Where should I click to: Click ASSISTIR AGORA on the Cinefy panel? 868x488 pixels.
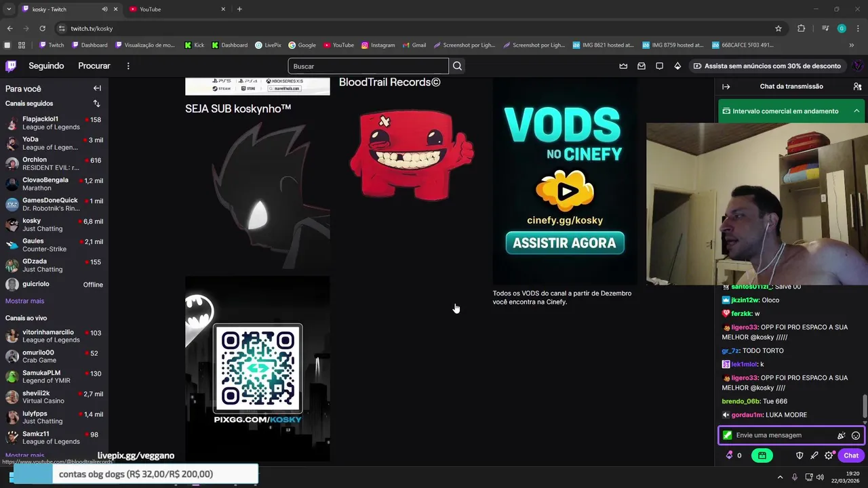564,243
